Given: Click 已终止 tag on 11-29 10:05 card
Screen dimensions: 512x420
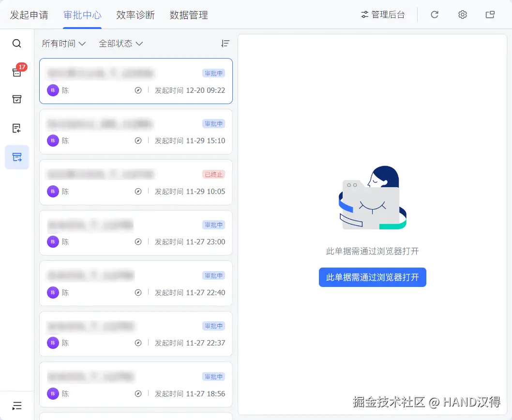Looking at the screenshot, I should pyautogui.click(x=213, y=174).
